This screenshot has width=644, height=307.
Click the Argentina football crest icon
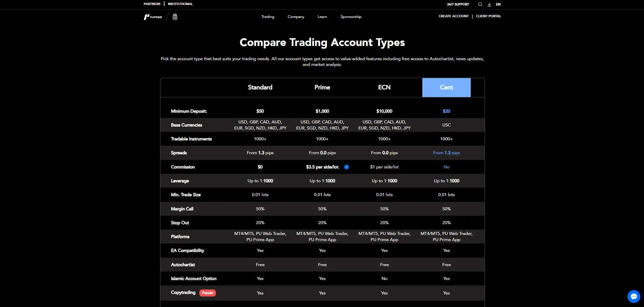[175, 17]
